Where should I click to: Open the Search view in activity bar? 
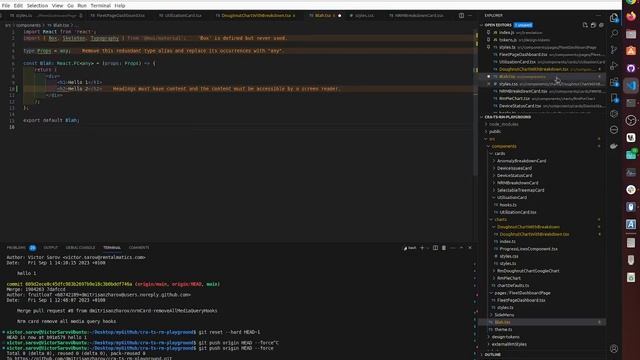tap(614, 33)
